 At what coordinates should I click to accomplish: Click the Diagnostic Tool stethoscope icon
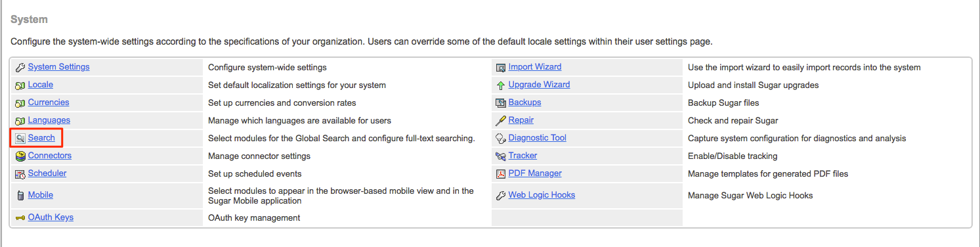pos(501,138)
